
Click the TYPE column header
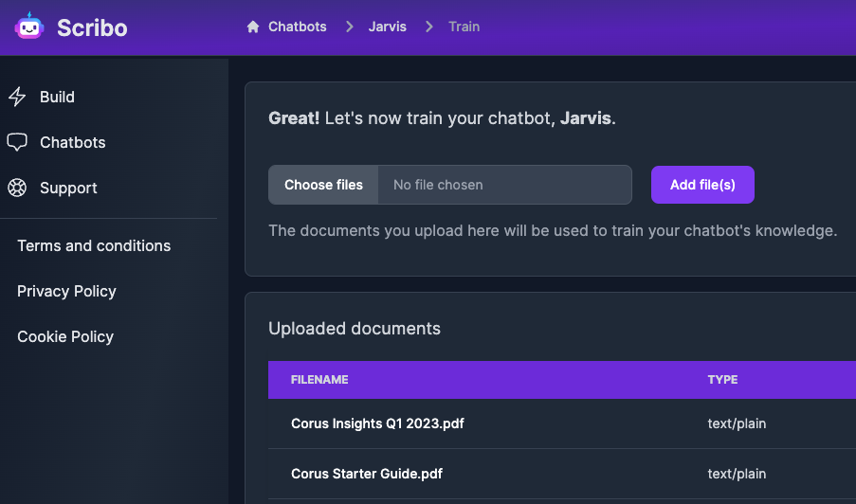722,380
